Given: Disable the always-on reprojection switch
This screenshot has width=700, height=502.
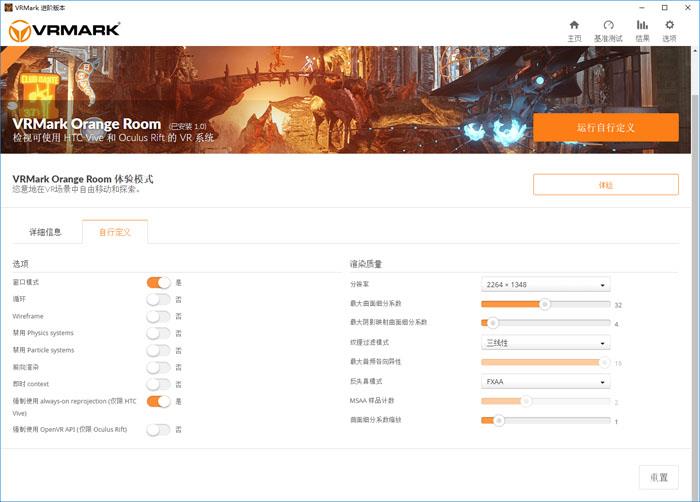Looking at the screenshot, I should coord(158,401).
